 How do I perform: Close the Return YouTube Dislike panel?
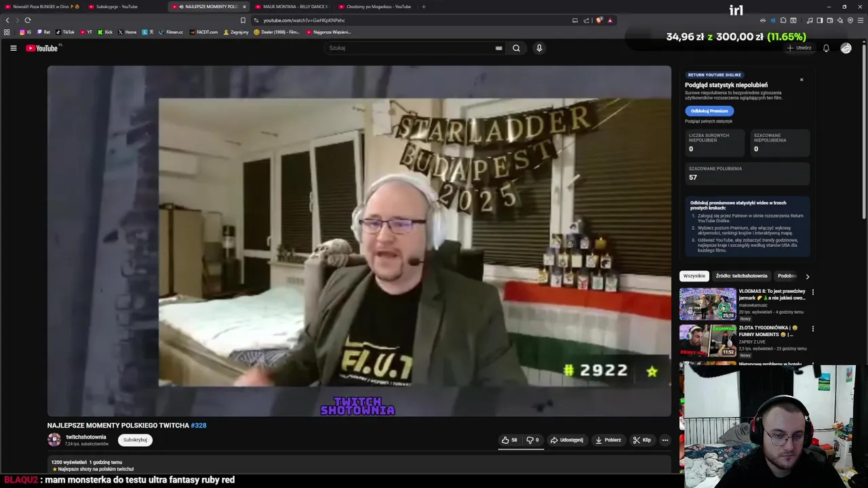(802, 80)
